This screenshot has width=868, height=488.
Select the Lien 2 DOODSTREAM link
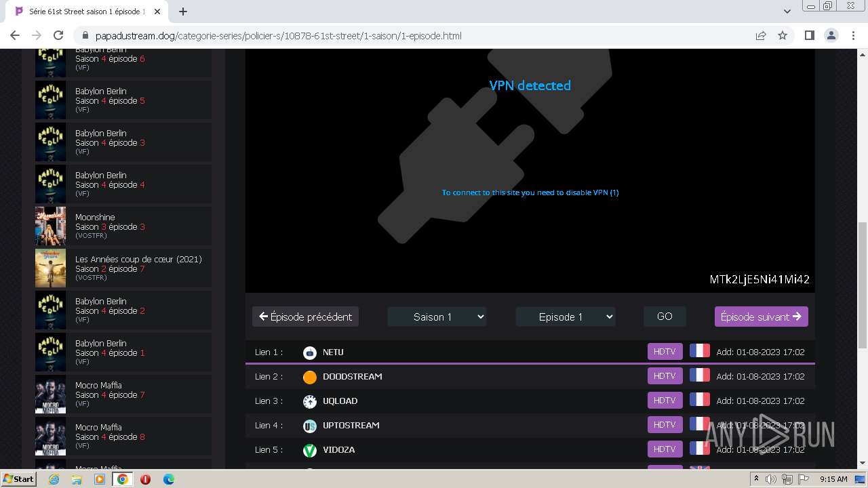[530, 376]
